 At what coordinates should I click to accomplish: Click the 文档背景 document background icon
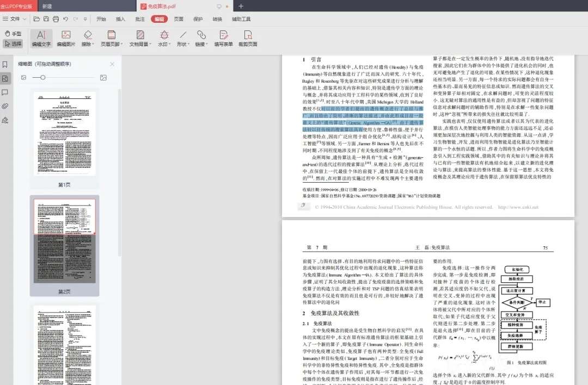tap(140, 35)
